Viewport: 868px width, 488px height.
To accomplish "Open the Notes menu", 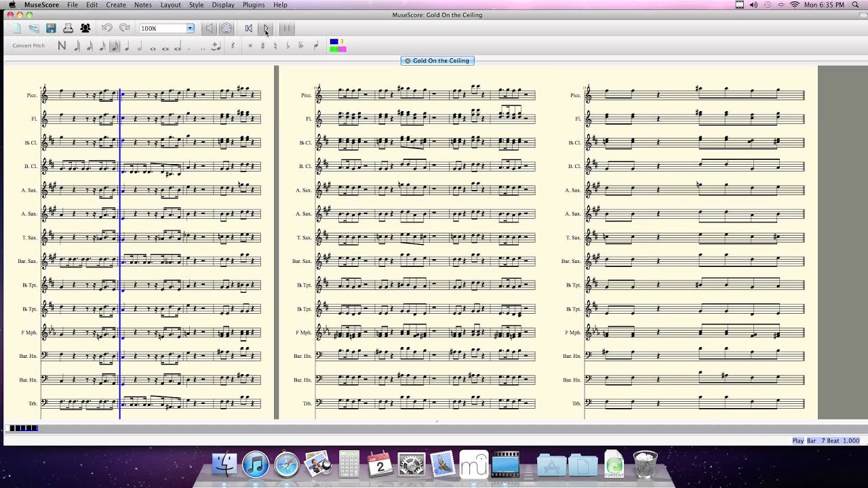I will coord(143,5).
